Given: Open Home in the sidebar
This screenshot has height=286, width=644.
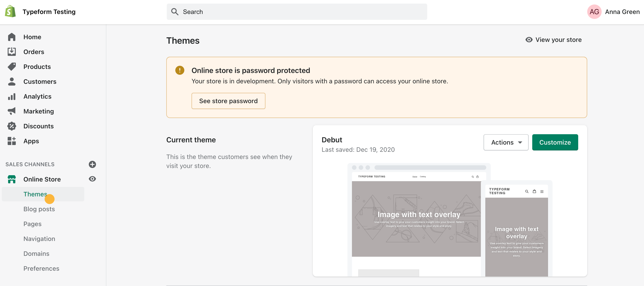Looking at the screenshot, I should [x=32, y=37].
